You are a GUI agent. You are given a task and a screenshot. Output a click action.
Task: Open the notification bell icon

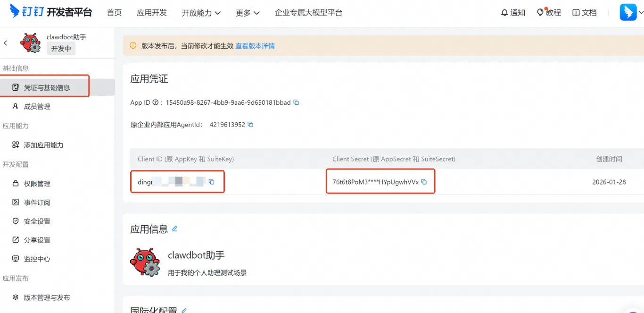[x=504, y=13]
